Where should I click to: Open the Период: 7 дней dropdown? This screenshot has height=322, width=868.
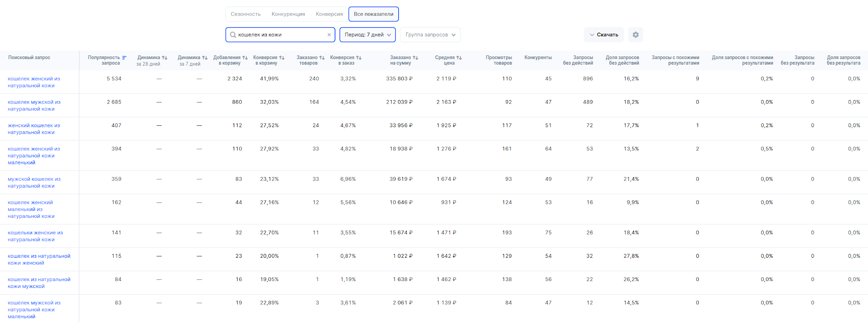(x=367, y=35)
